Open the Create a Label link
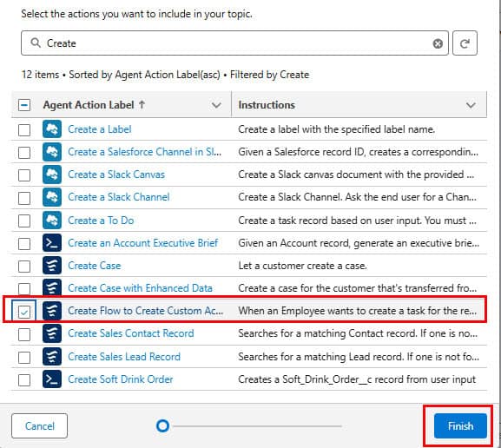The height and width of the screenshot is (448, 501). (99, 129)
